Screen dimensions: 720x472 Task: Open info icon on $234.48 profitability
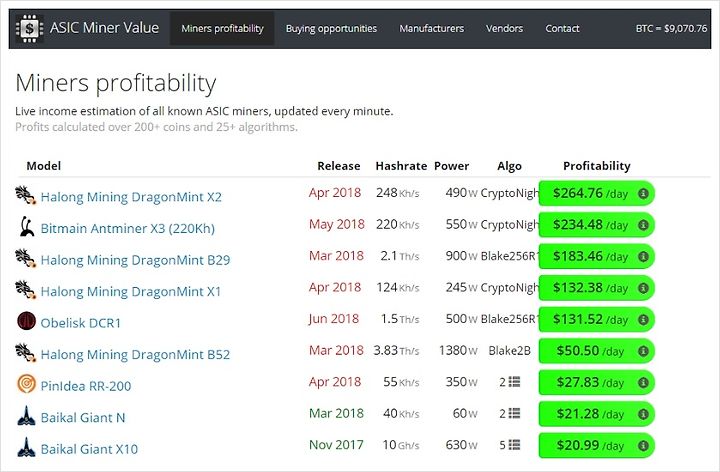[643, 225]
